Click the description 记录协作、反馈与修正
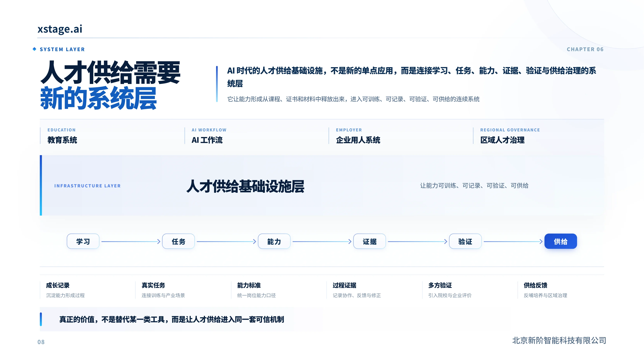The width and height of the screenshot is (644, 362). [357, 295]
